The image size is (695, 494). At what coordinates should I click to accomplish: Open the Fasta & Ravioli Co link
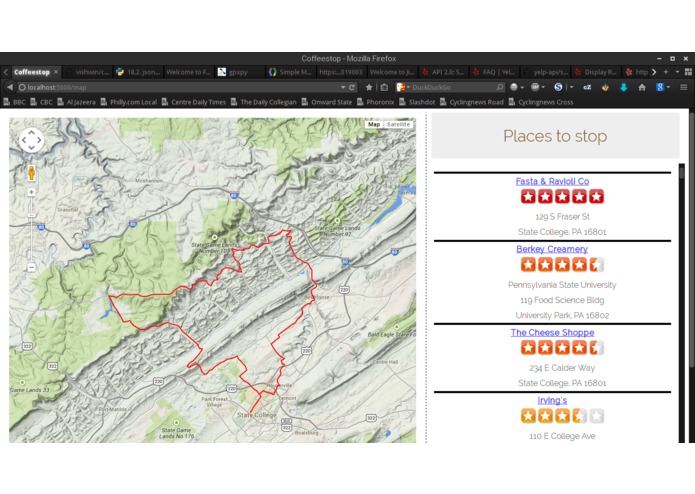(x=552, y=181)
